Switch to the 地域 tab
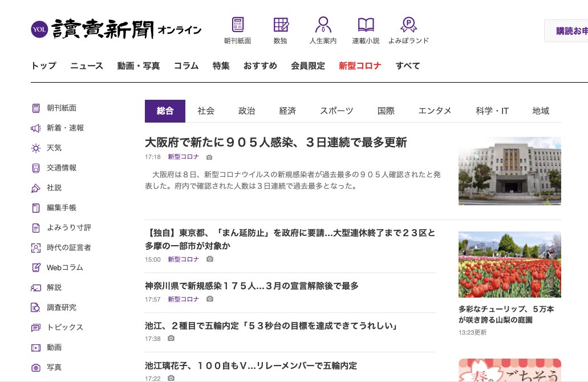The image size is (588, 382). pyautogui.click(x=541, y=111)
